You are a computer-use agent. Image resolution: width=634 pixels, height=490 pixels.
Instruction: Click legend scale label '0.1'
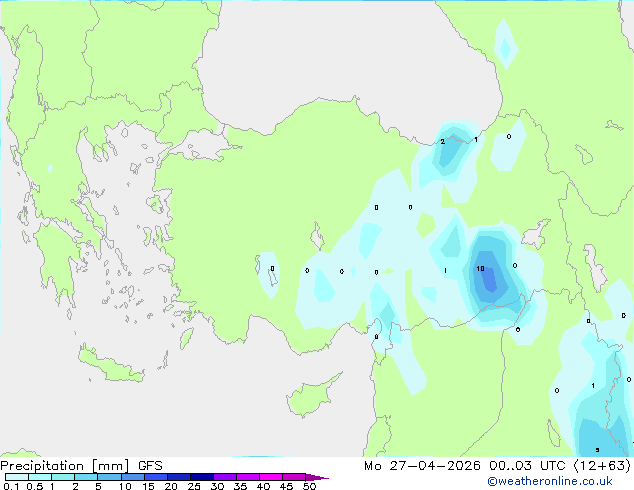point(11,486)
